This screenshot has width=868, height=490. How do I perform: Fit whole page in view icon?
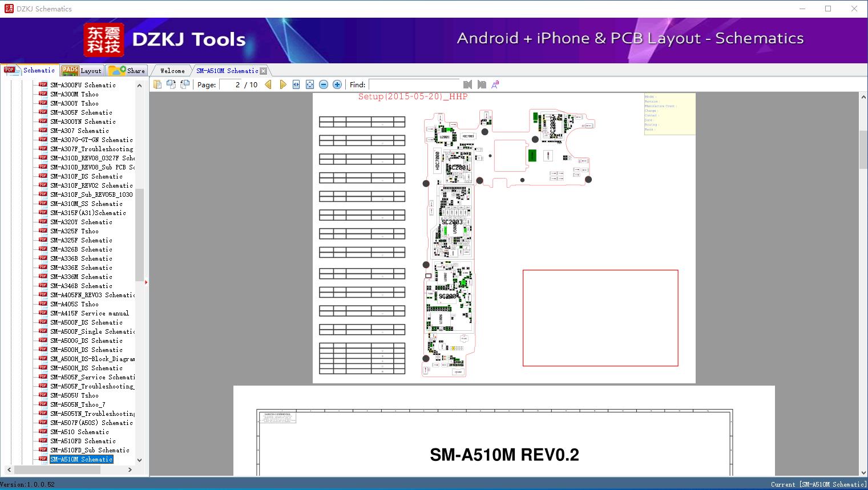[x=310, y=84]
